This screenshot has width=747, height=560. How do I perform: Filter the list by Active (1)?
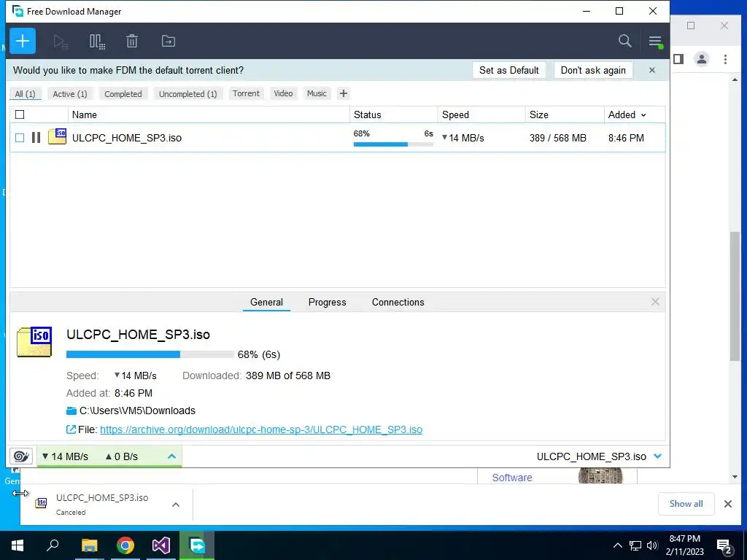[x=70, y=94]
